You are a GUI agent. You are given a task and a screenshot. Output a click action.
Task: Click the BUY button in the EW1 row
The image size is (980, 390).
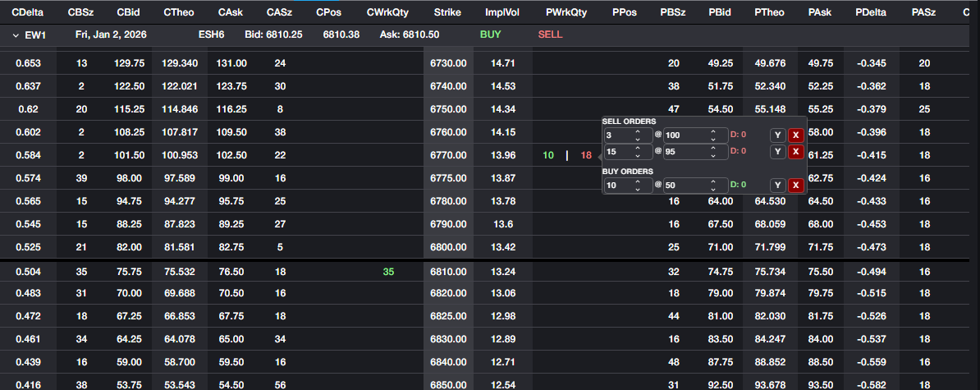[490, 35]
